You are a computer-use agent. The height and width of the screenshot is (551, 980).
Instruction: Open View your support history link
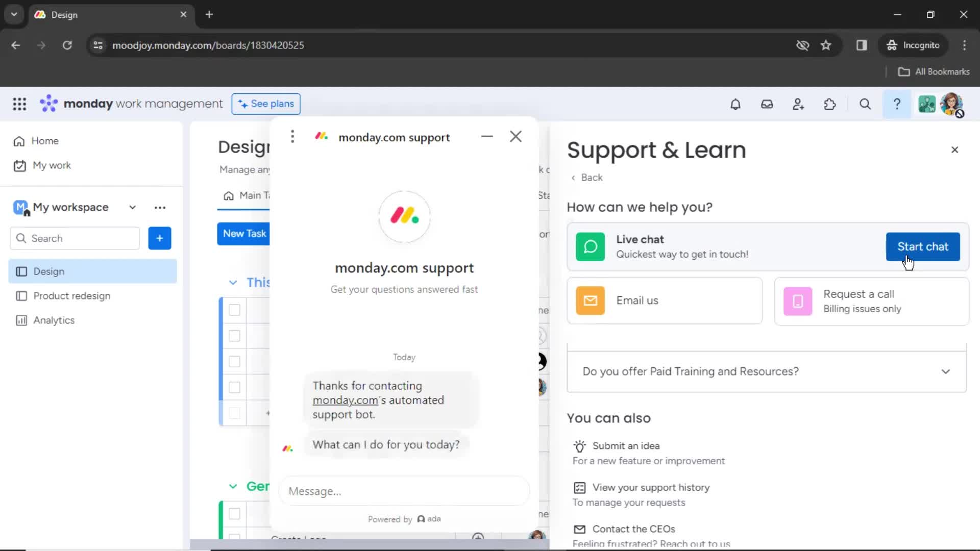(x=651, y=488)
